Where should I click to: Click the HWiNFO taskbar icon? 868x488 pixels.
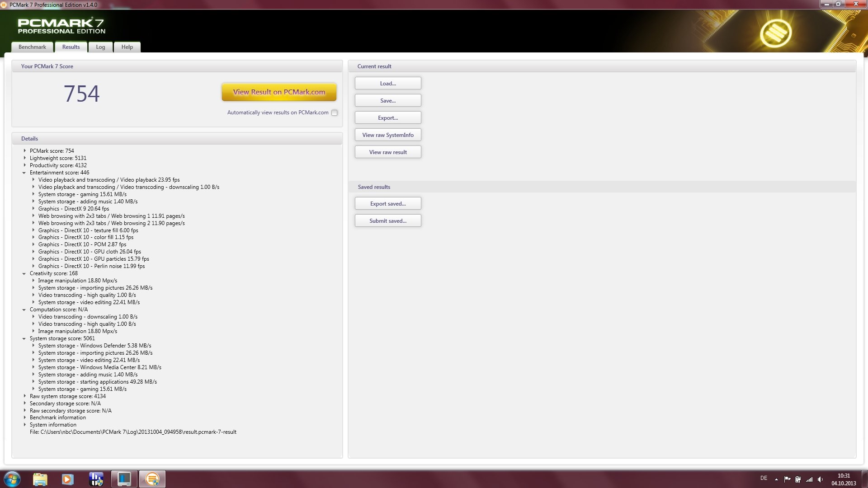click(x=96, y=479)
